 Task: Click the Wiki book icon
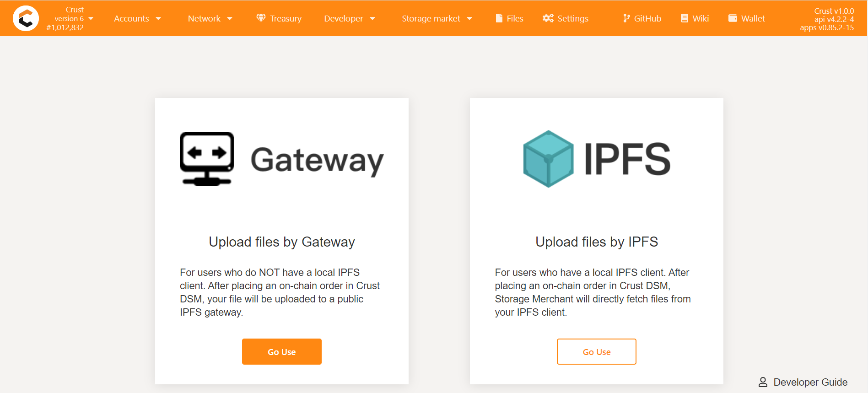click(685, 18)
